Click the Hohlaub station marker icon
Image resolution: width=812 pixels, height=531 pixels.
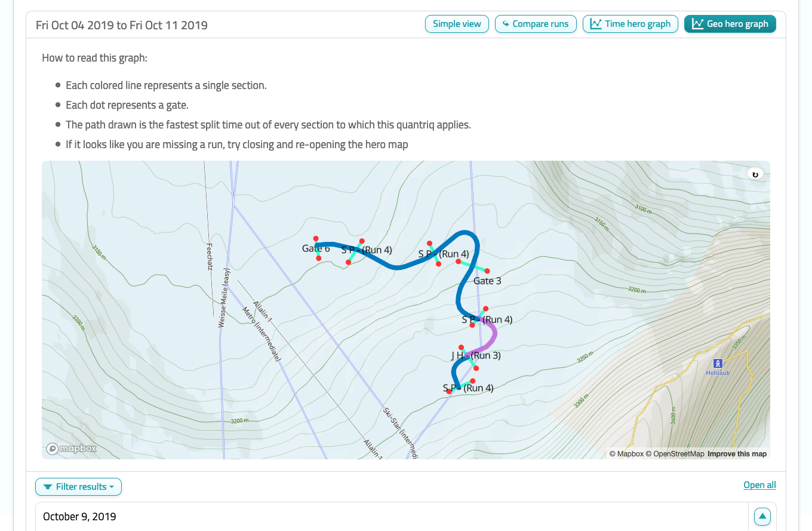click(718, 363)
